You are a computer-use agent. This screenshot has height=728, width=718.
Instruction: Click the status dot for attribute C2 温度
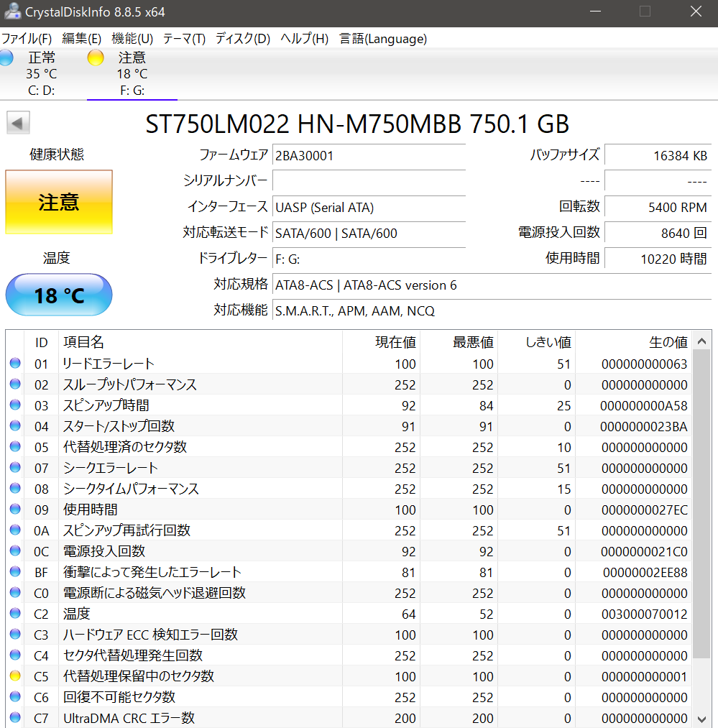[15, 613]
